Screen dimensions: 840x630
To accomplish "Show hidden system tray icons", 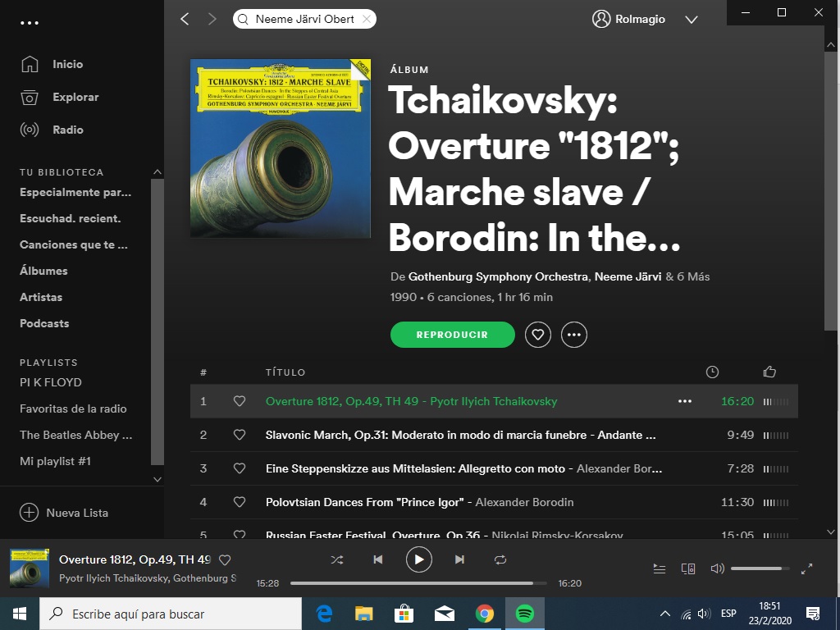I will tap(664, 614).
